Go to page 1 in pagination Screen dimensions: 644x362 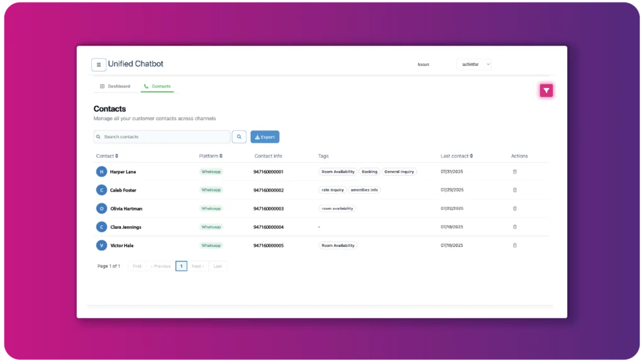click(x=181, y=266)
